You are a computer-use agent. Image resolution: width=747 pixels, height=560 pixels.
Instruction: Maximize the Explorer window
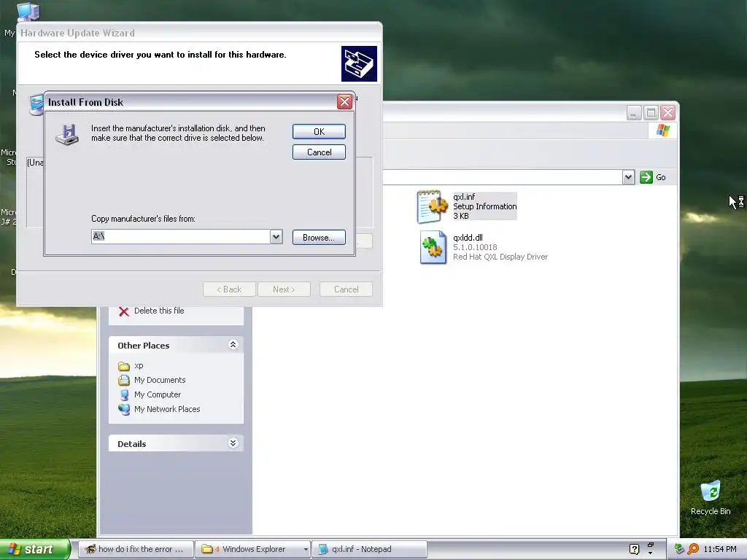click(x=651, y=113)
